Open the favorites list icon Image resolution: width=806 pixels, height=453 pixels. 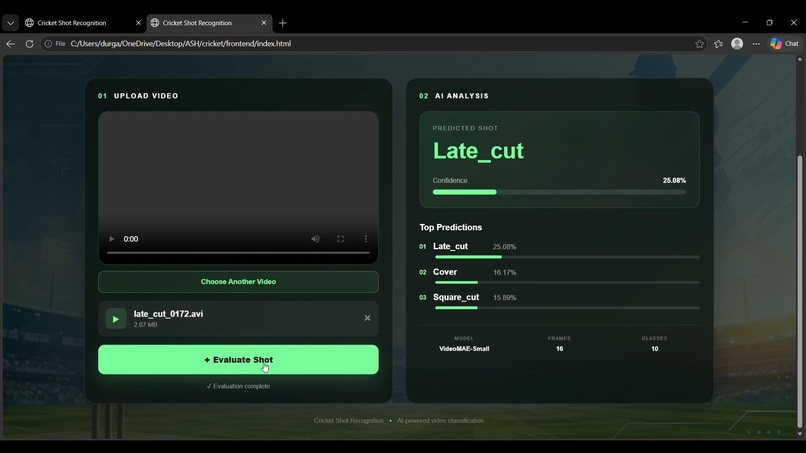718,44
